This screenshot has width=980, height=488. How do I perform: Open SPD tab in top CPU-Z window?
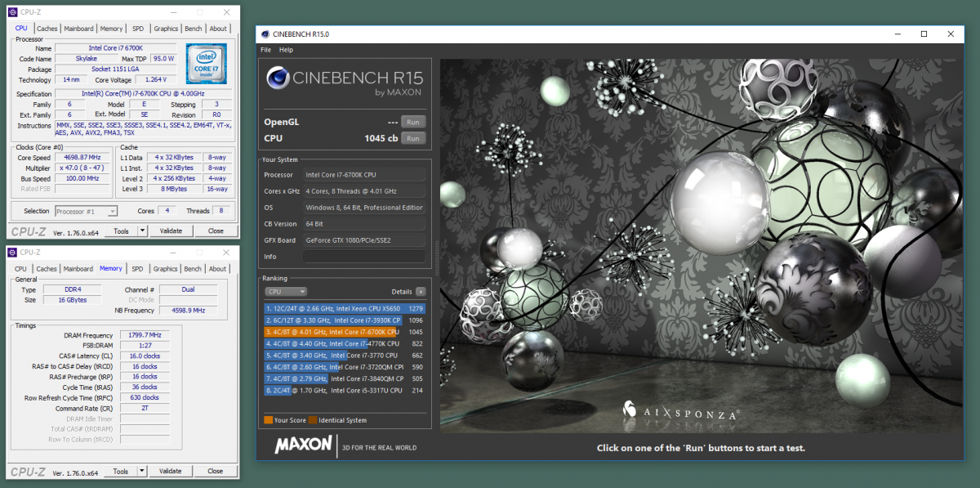(138, 29)
